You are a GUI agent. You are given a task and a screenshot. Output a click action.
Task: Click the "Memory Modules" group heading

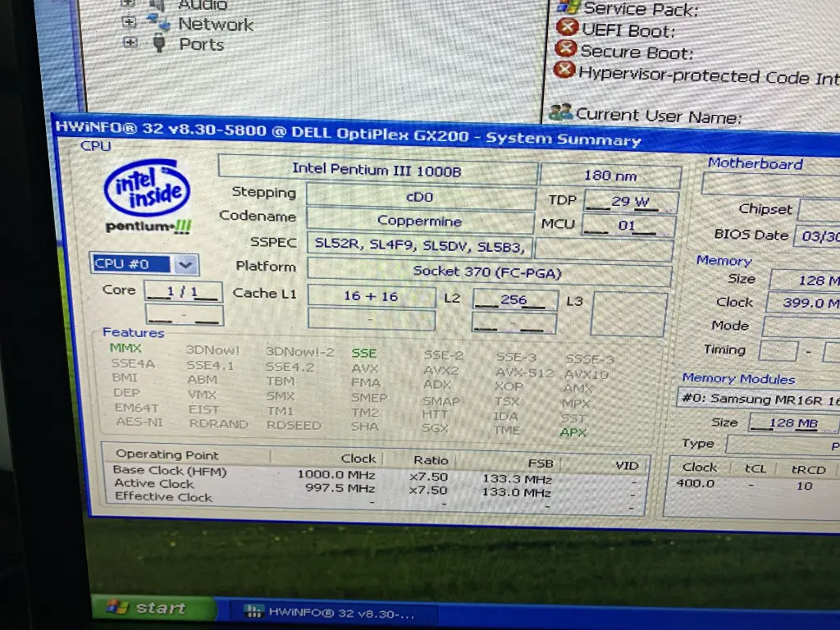[739, 379]
